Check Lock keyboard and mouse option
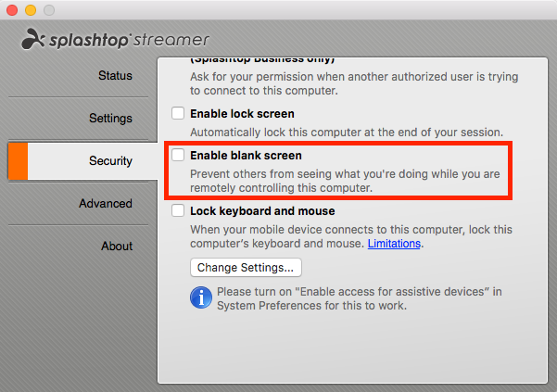 pyautogui.click(x=178, y=210)
